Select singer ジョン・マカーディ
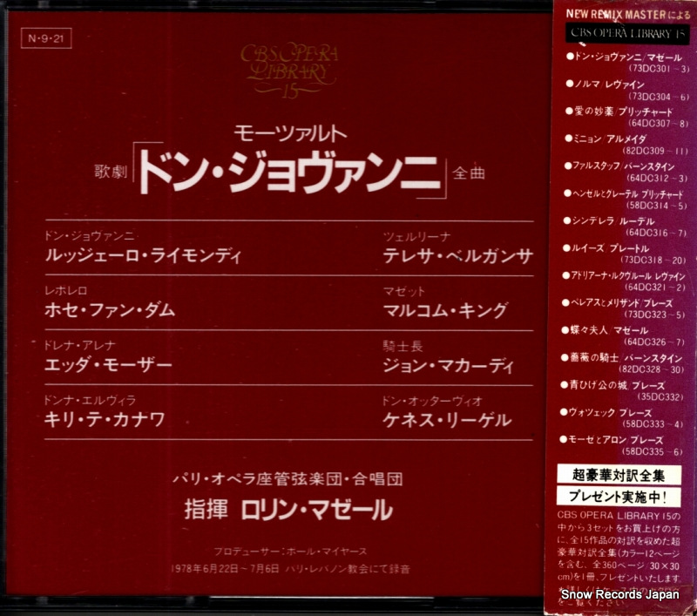Screen dimensions: 697x616 [x=448, y=365]
